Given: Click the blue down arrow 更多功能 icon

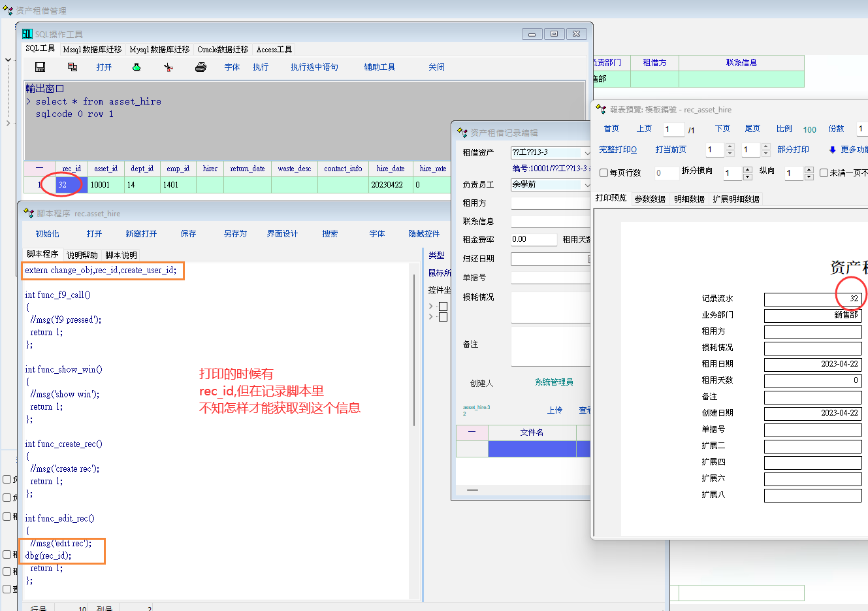Looking at the screenshot, I should click(832, 150).
